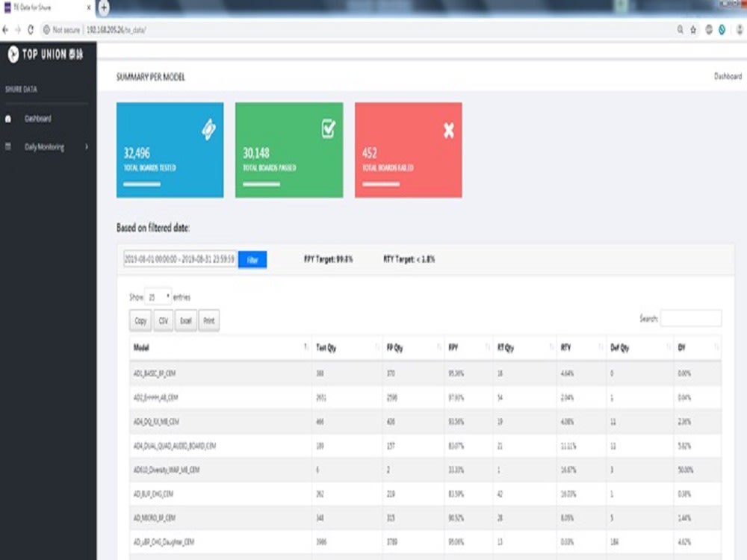Click the ticket icon on blue card
Image resolution: width=747 pixels, height=560 pixels.
pyautogui.click(x=208, y=129)
